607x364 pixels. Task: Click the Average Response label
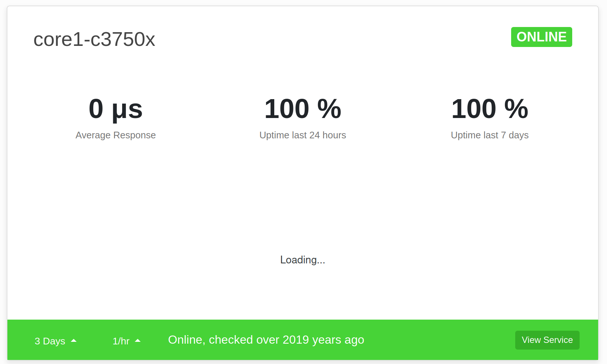[x=115, y=135]
